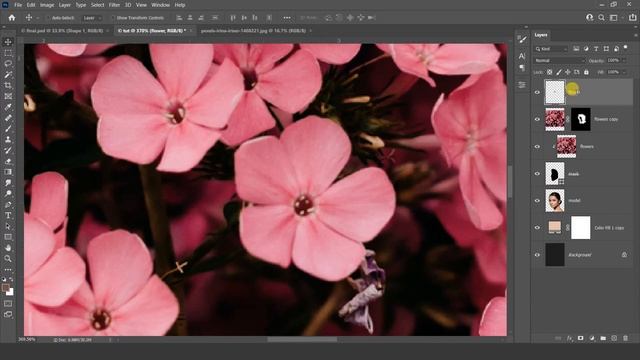The width and height of the screenshot is (640, 360).
Task: Hide the model layer
Action: pos(537,200)
